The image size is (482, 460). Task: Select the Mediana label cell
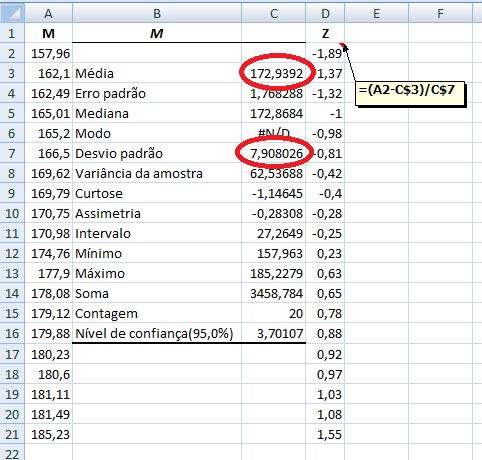[x=157, y=113]
